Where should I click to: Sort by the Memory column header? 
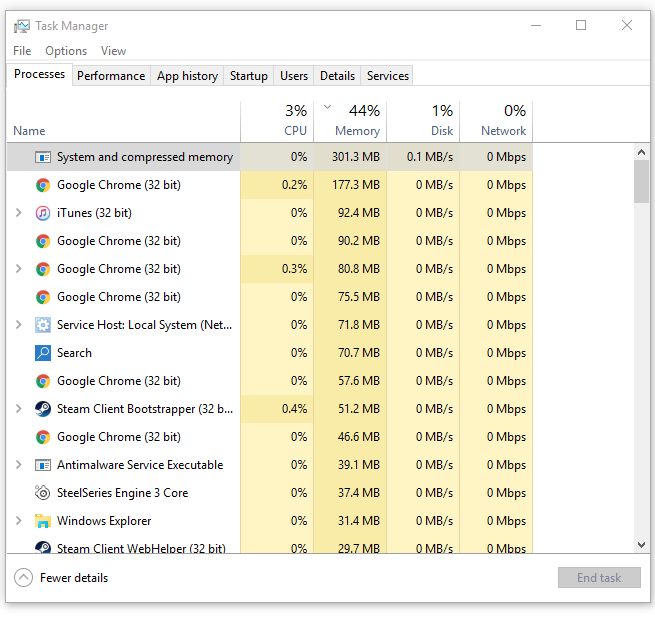pos(350,122)
